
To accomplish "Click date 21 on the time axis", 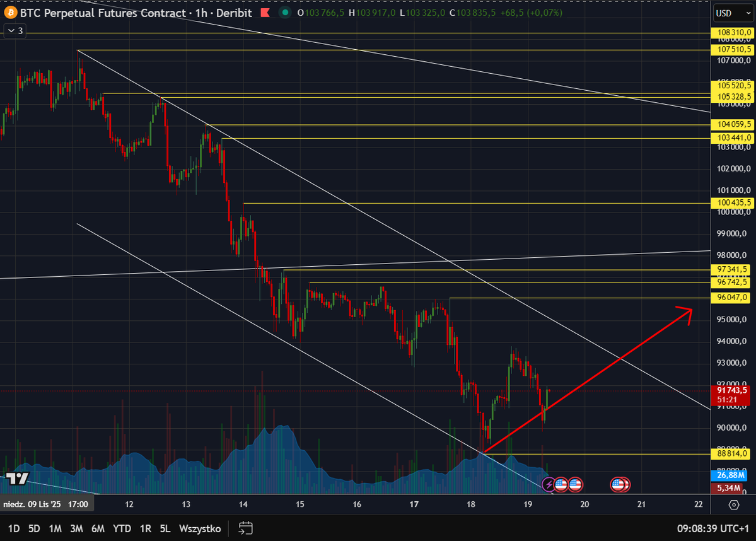I will (x=641, y=504).
